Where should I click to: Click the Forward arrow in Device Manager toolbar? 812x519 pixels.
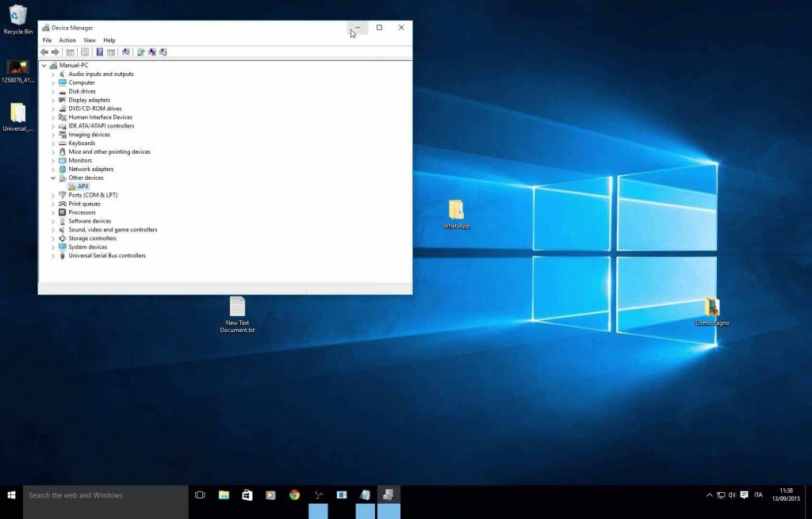56,52
